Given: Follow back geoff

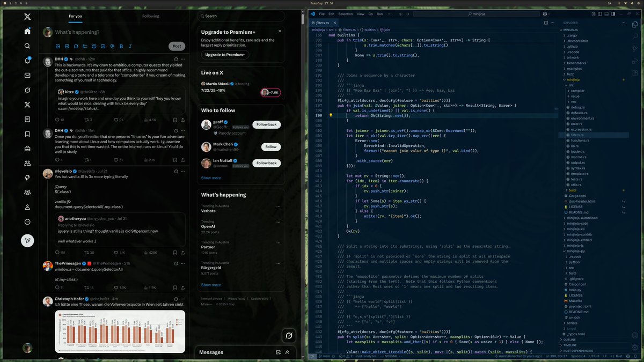Looking at the screenshot, I should (266, 124).
